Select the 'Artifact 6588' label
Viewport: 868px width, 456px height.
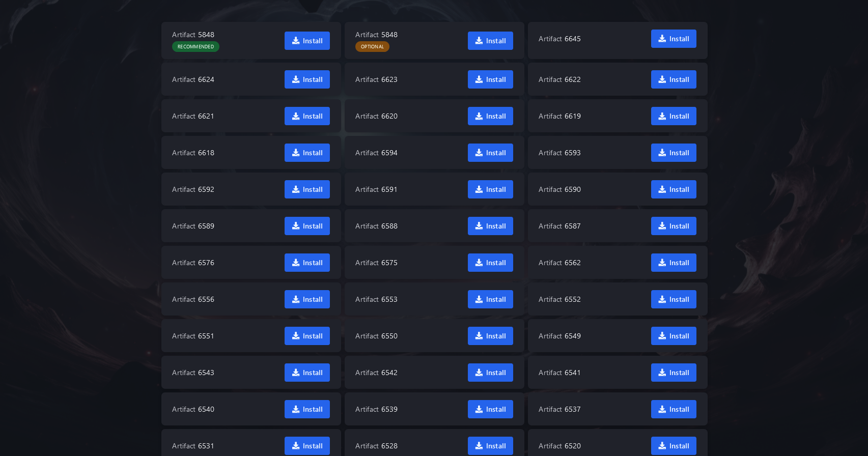click(x=376, y=226)
